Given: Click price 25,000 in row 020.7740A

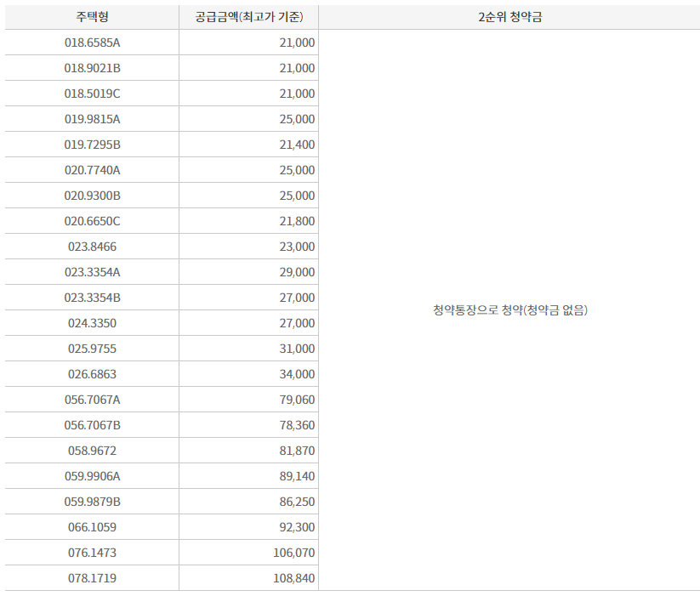Looking at the screenshot, I should pos(297,170).
